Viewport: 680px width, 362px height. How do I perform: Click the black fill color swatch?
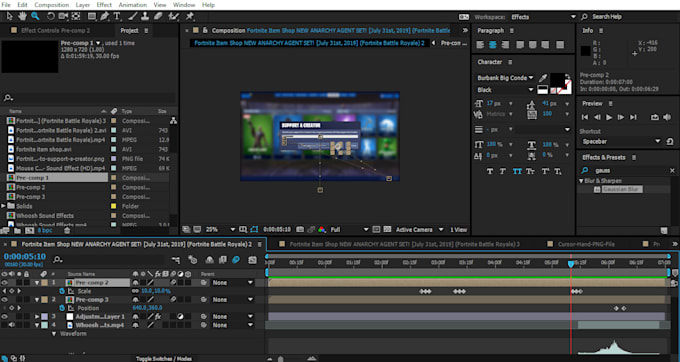tap(558, 79)
